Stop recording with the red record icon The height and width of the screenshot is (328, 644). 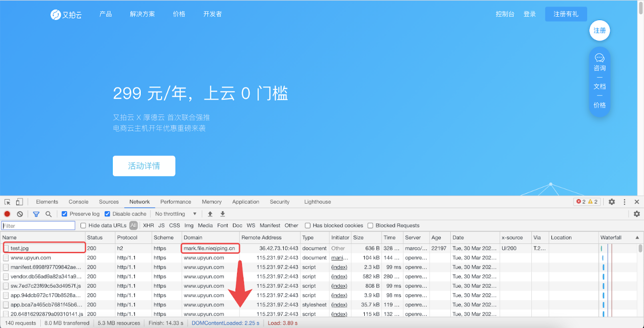click(7, 214)
